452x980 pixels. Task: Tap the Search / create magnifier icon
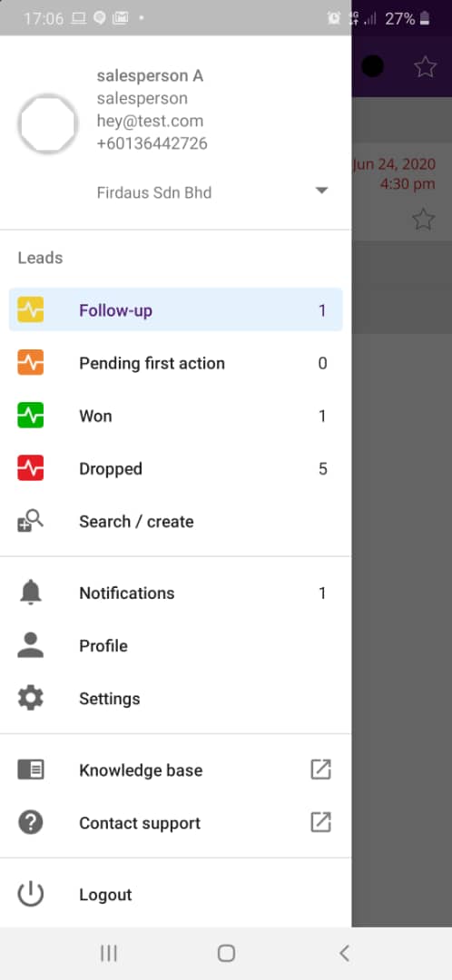pos(30,521)
